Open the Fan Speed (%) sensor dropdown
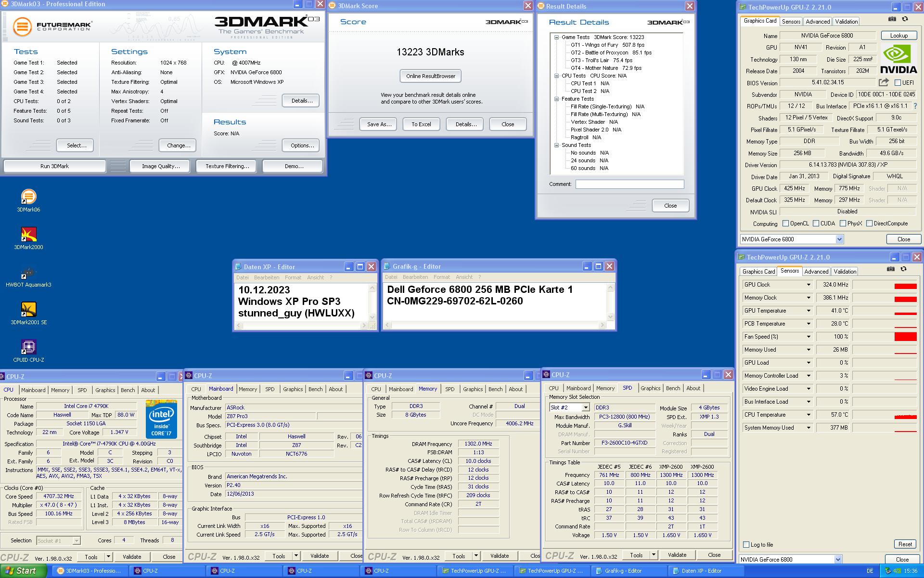This screenshot has height=578, width=924. tap(808, 337)
